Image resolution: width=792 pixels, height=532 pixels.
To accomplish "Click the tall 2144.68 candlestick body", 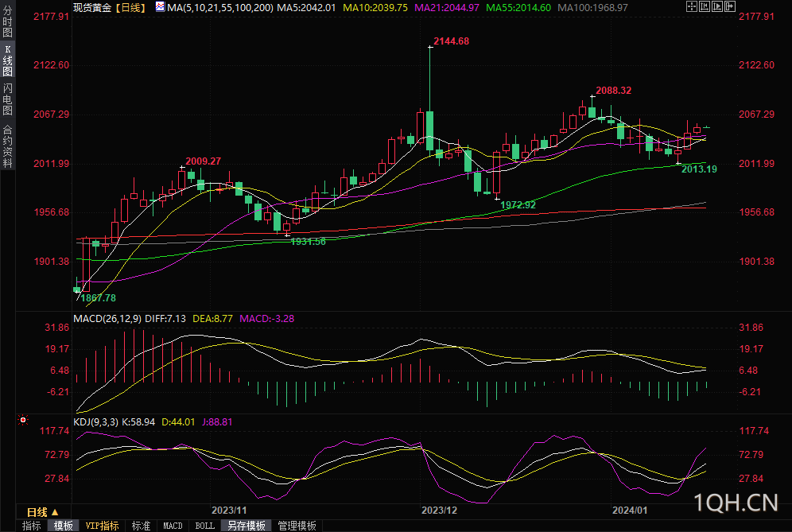I will click(x=430, y=131).
